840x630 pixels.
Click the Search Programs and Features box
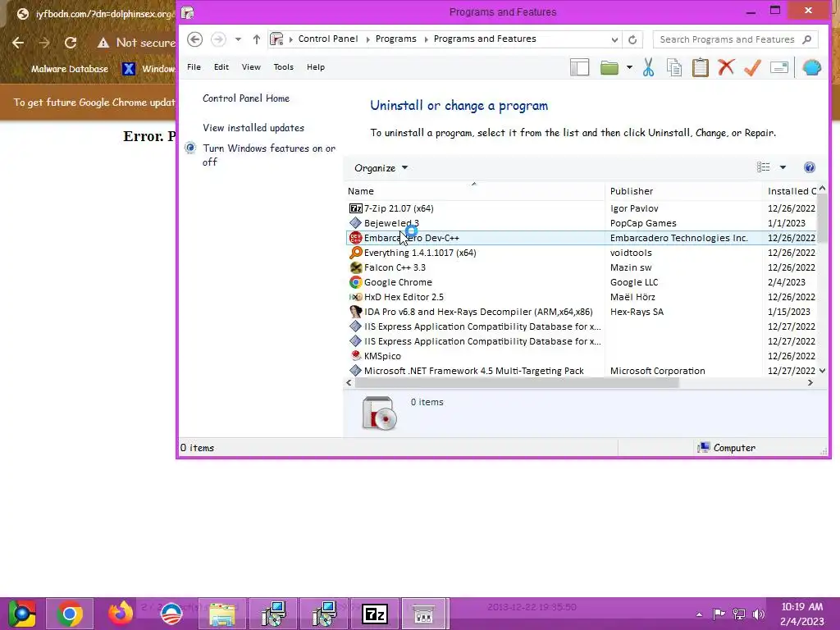click(x=735, y=39)
